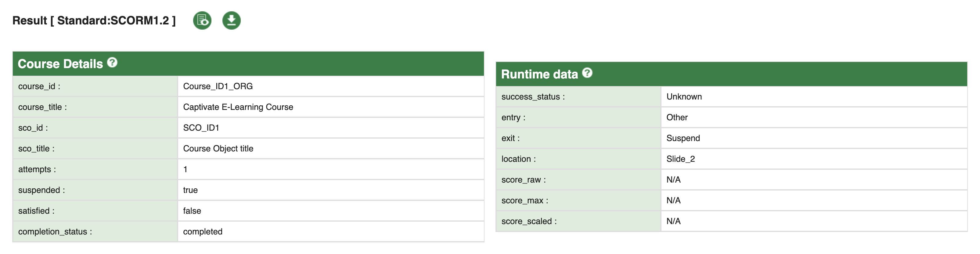This screenshot has height=254, width=980.
Task: Click the Course Object title value
Action: click(x=218, y=148)
